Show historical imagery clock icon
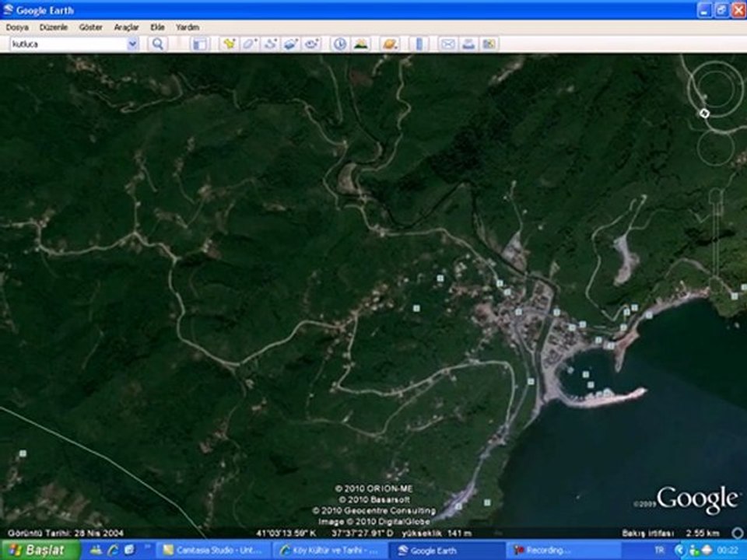 340,44
